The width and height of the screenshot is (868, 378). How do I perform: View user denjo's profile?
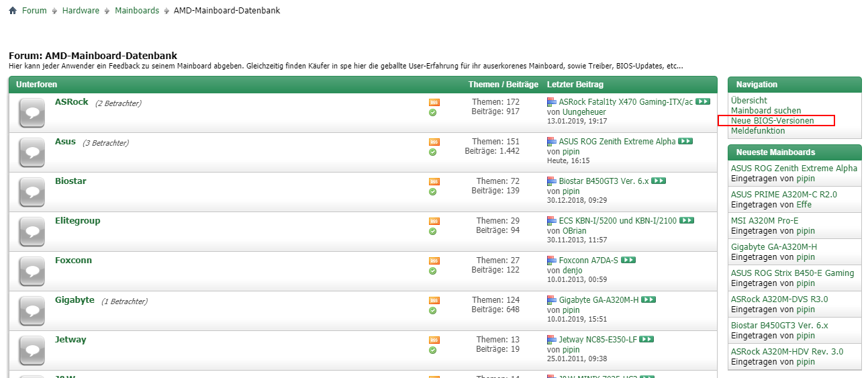click(573, 271)
